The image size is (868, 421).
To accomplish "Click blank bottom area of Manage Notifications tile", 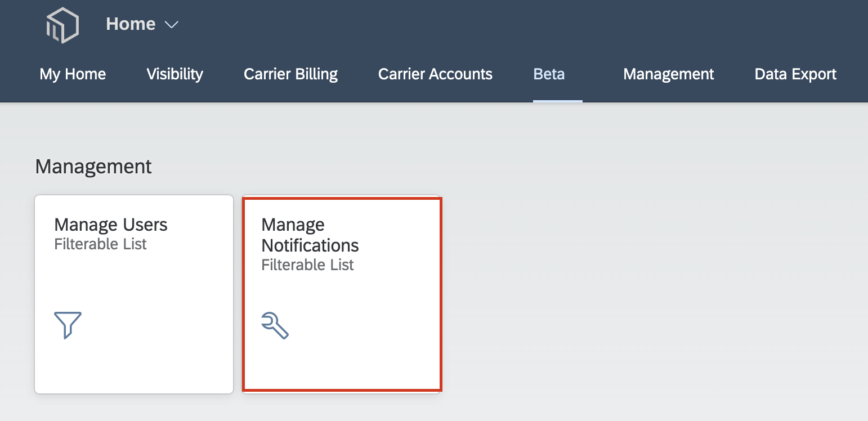I will 342,366.
